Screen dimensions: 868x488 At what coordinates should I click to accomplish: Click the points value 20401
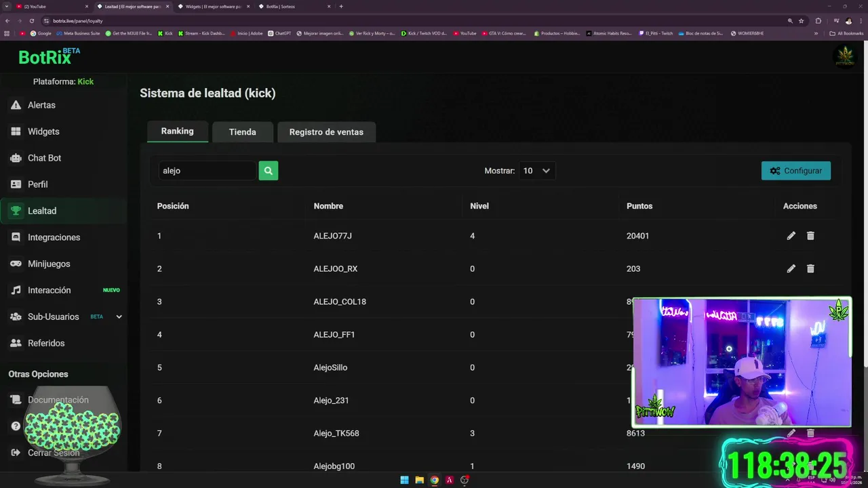click(x=638, y=236)
